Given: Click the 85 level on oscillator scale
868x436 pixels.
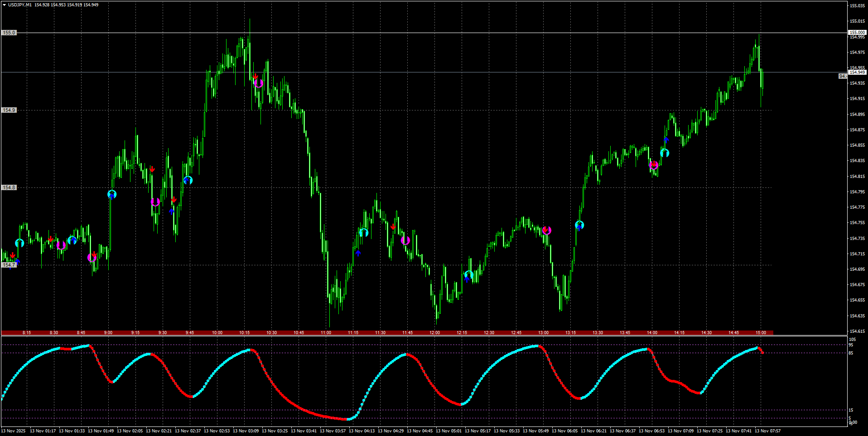Looking at the screenshot, I should tap(851, 353).
